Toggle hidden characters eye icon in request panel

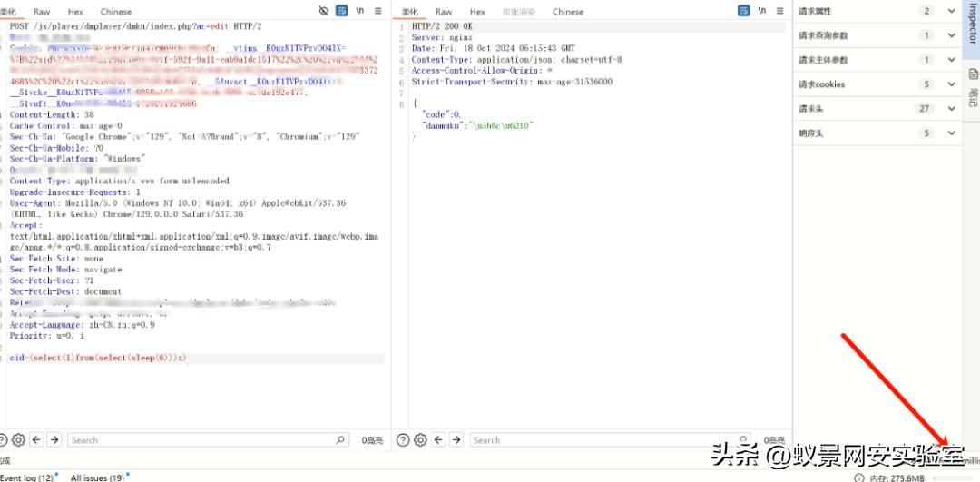[325, 11]
